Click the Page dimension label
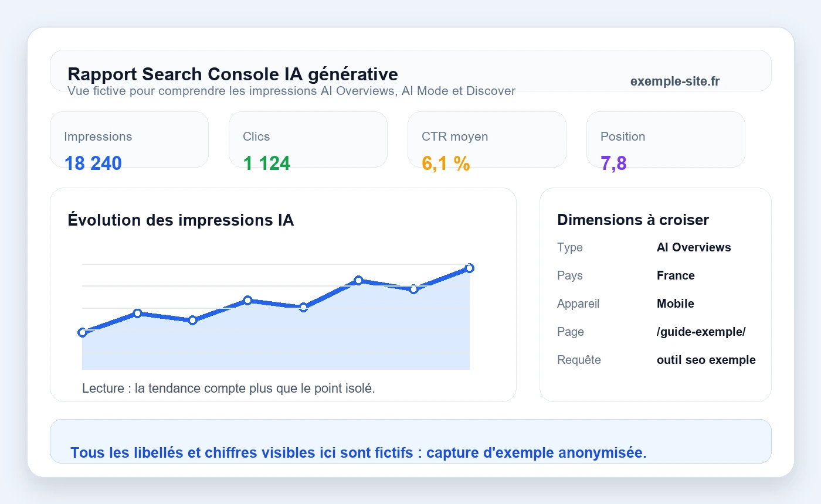The height and width of the screenshot is (504, 821). [x=571, y=332]
